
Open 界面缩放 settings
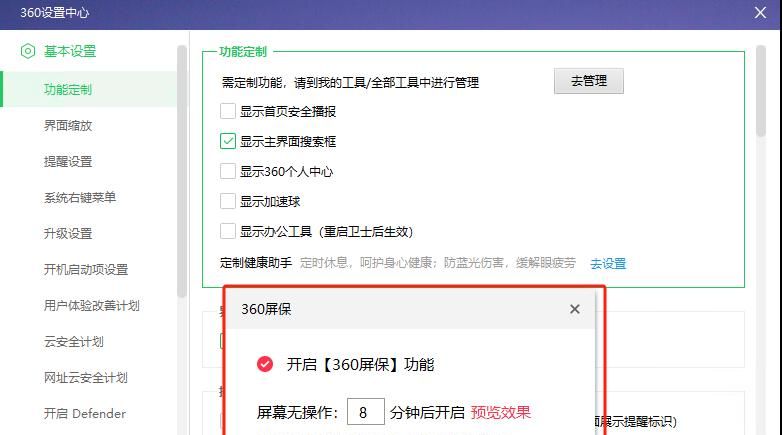pos(68,126)
